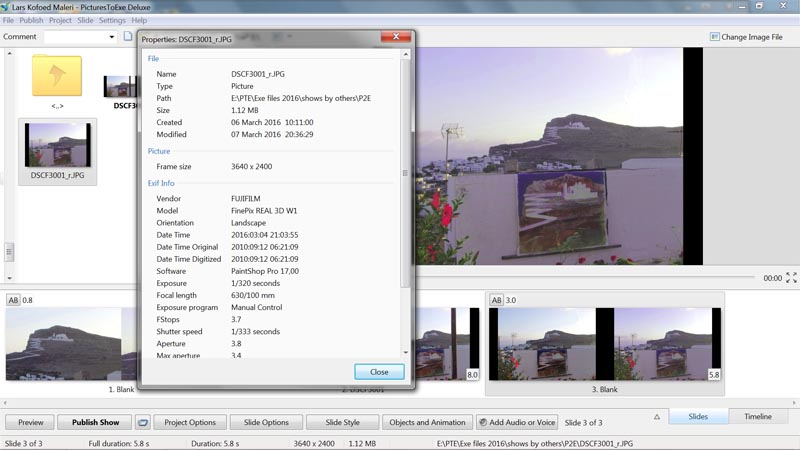
Task: Click the AB icon on slide 3
Action: pos(496,300)
